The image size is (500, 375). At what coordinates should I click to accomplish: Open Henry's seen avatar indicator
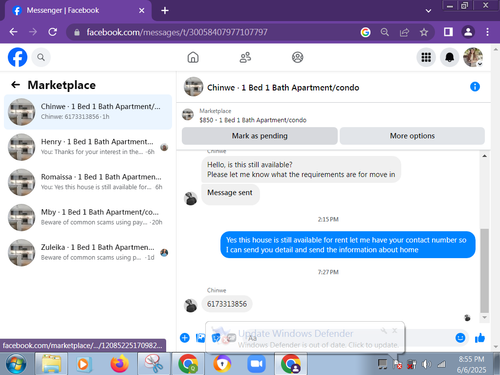164,147
